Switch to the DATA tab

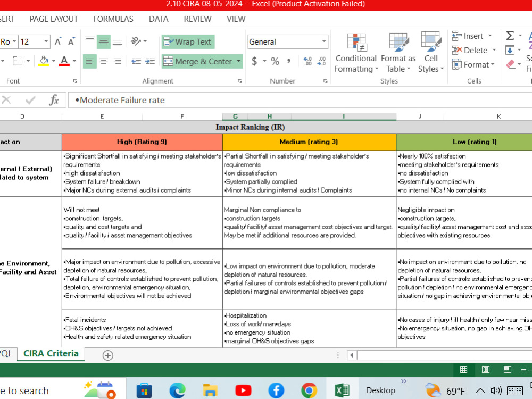coord(159,19)
